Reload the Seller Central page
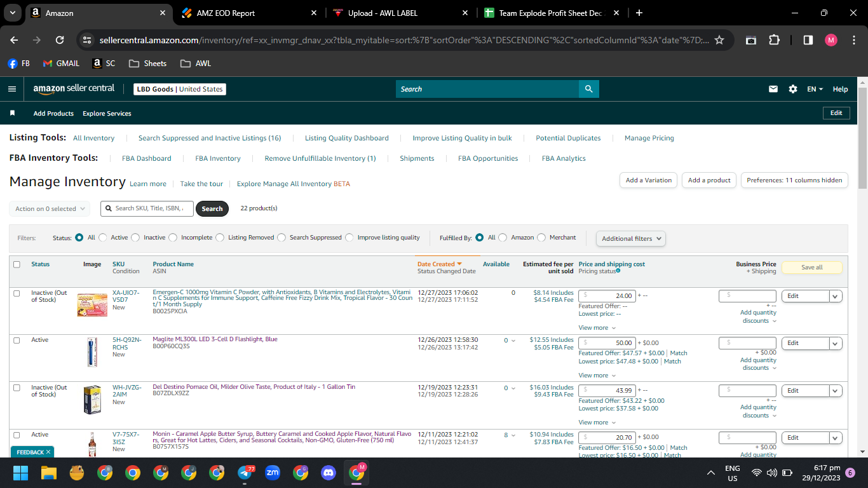 (60, 39)
